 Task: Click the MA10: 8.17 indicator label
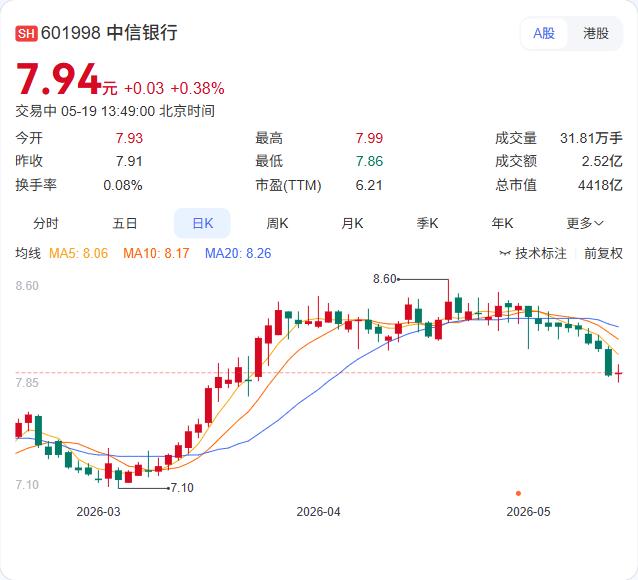[x=156, y=253]
